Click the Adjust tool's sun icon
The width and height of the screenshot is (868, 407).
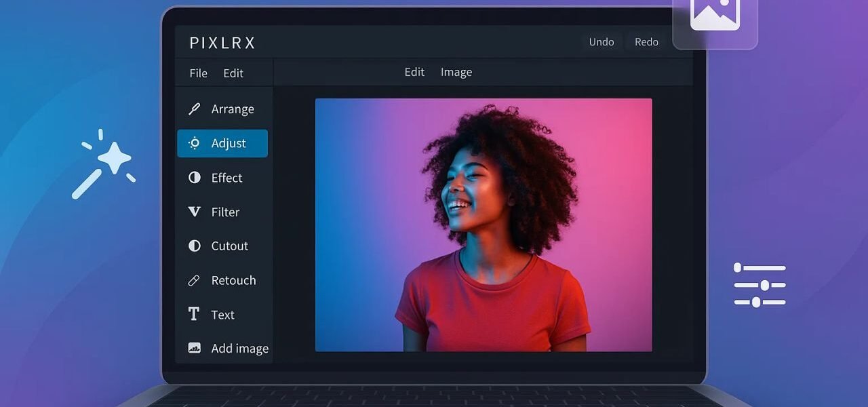coord(195,143)
